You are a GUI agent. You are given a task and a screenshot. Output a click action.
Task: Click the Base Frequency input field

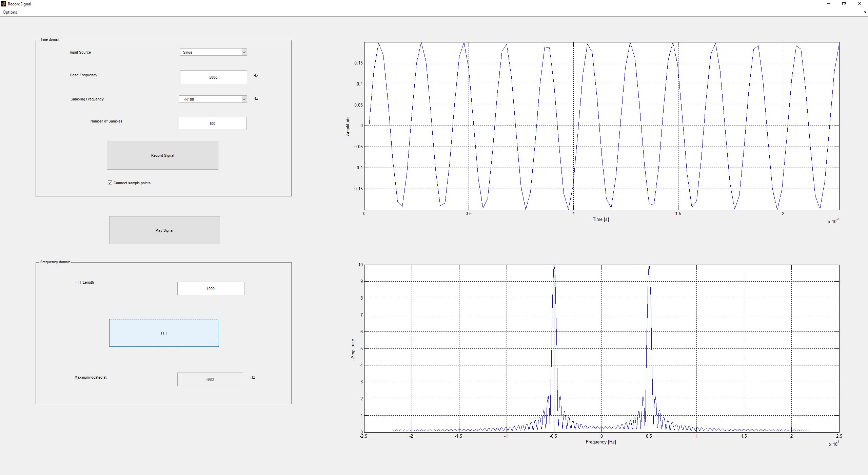tap(213, 77)
